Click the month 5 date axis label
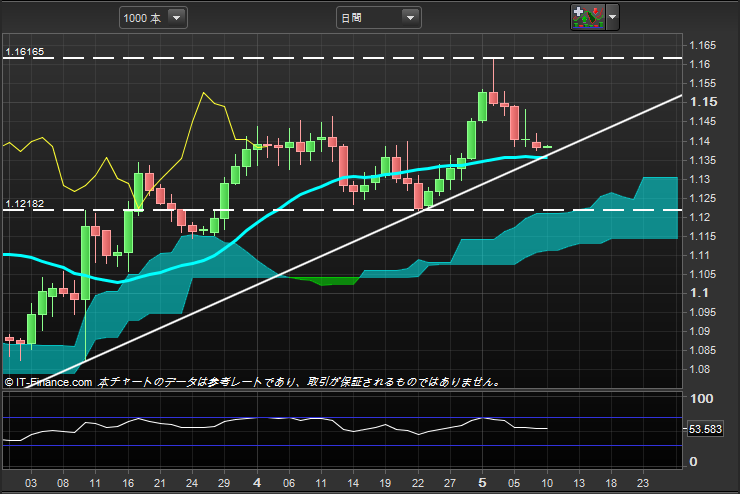Screen dimensions: 740x494 click(482, 483)
